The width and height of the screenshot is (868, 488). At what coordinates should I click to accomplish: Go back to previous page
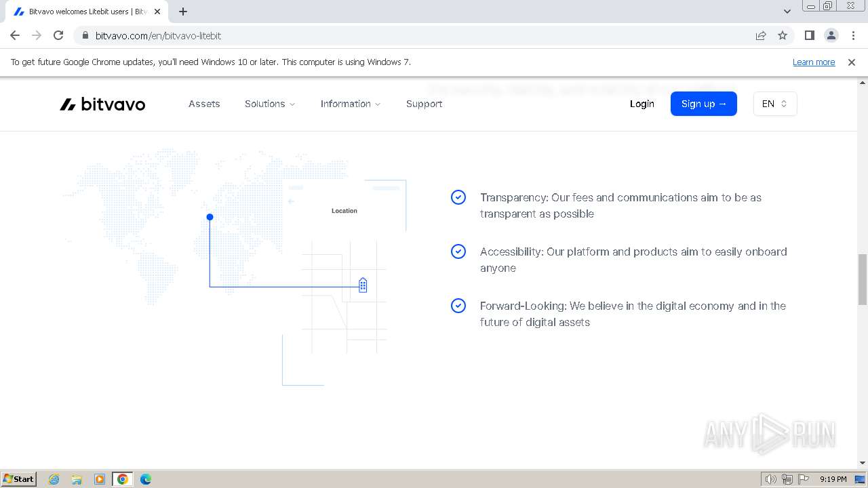(x=15, y=35)
